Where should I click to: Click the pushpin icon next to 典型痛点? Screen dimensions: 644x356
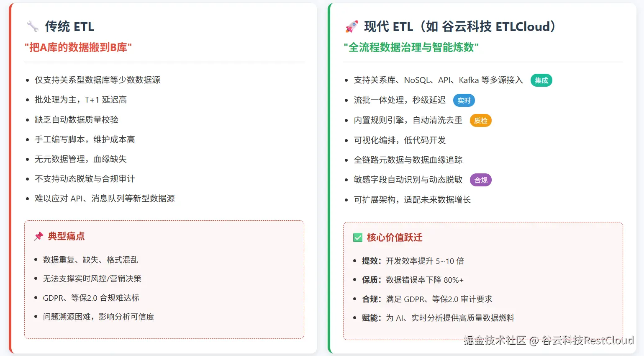(39, 236)
